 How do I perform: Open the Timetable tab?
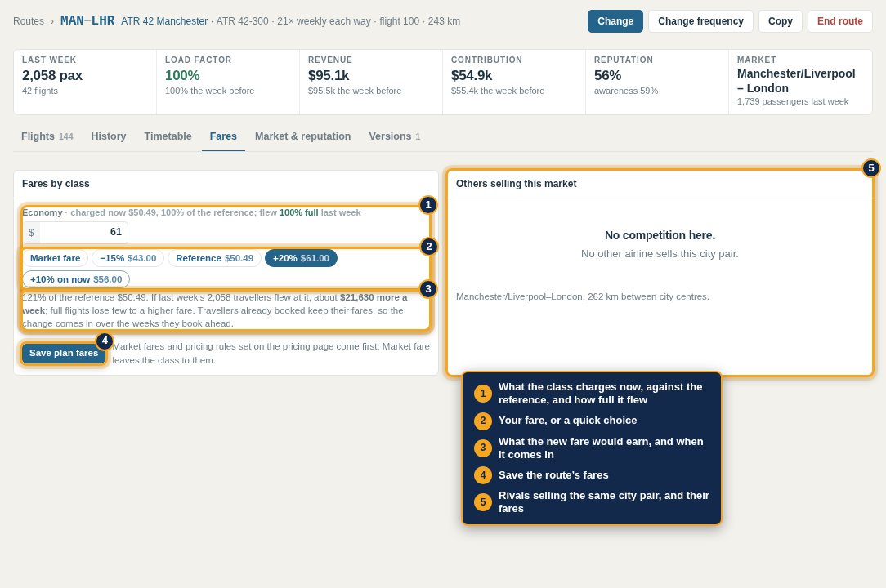(168, 136)
